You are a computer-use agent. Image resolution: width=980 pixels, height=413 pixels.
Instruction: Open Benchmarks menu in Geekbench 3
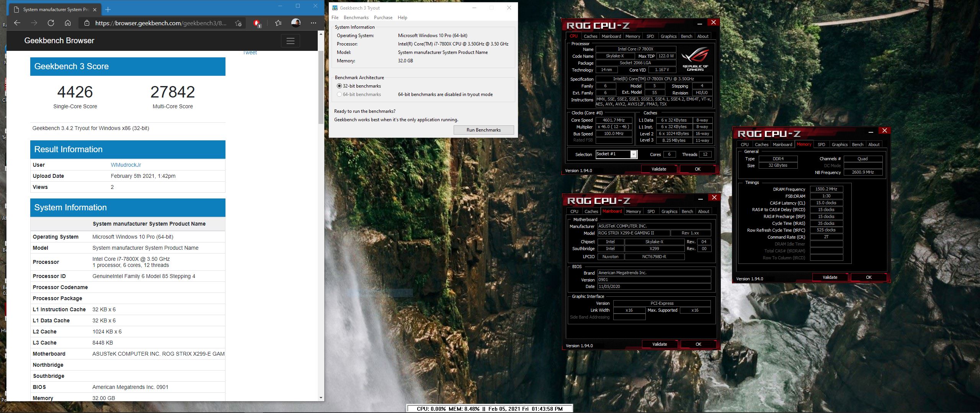tap(356, 18)
